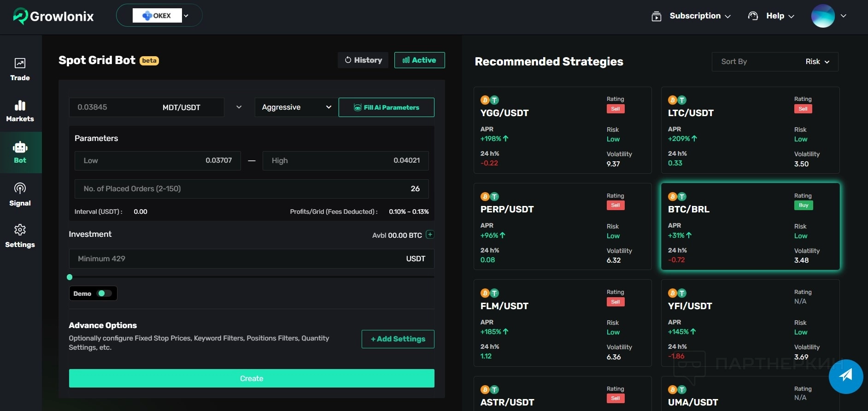The image size is (868, 411).
Task: Click the FLM/USDT coin pair icons
Action: point(490,293)
